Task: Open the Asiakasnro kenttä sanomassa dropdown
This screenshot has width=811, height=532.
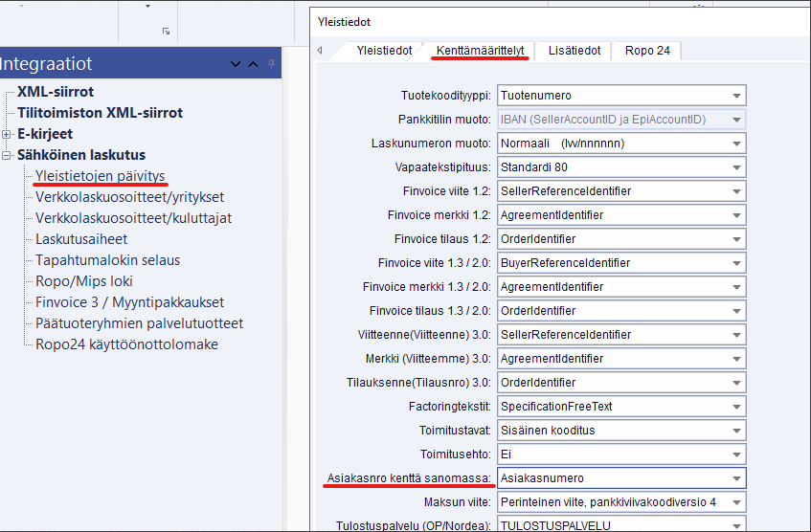Action: point(735,478)
